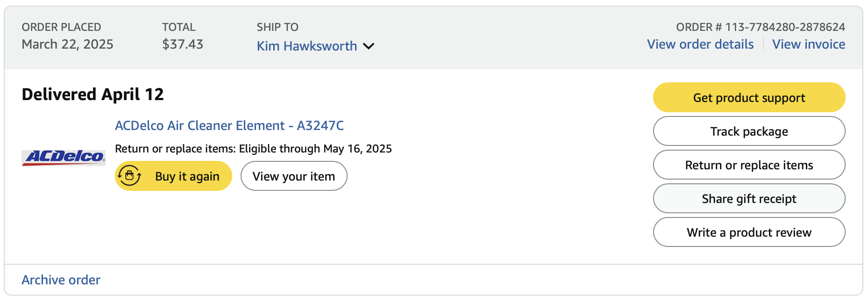Click the Delivered April 12 heading

click(x=93, y=94)
